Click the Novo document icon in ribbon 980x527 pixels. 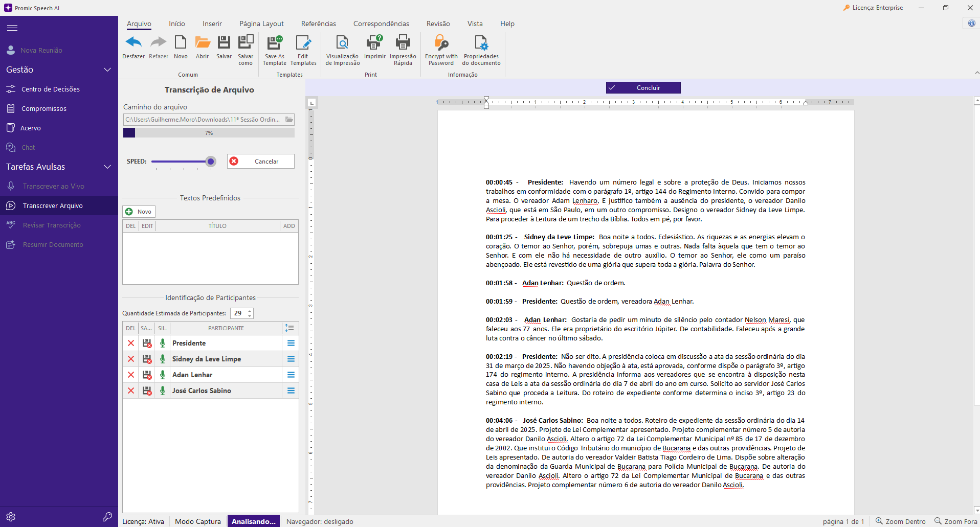click(181, 42)
